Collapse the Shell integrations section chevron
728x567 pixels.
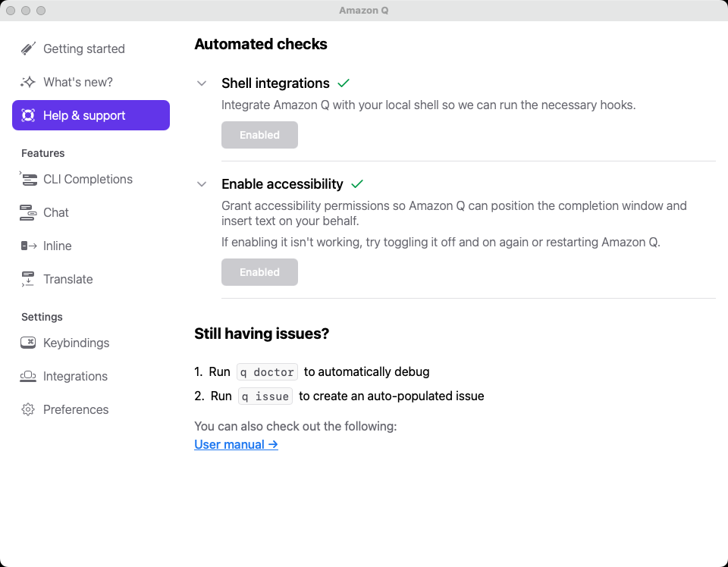point(202,83)
